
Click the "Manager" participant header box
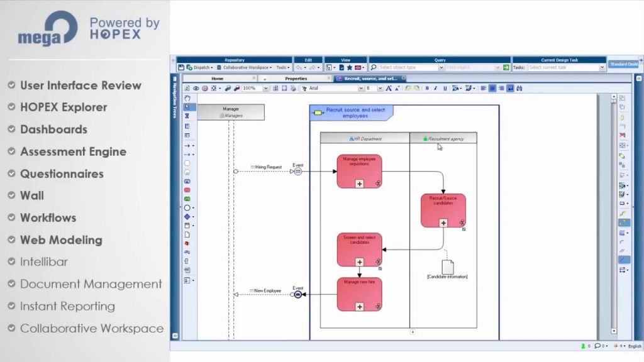[x=231, y=112]
